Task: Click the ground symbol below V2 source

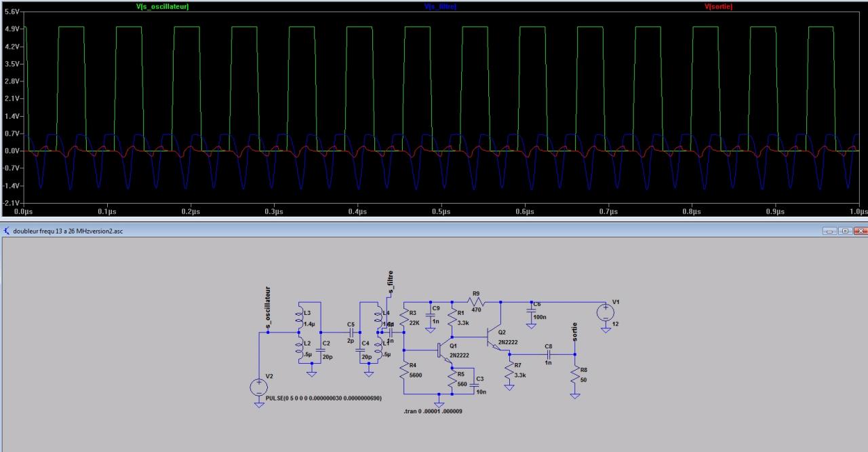Action: coord(259,404)
